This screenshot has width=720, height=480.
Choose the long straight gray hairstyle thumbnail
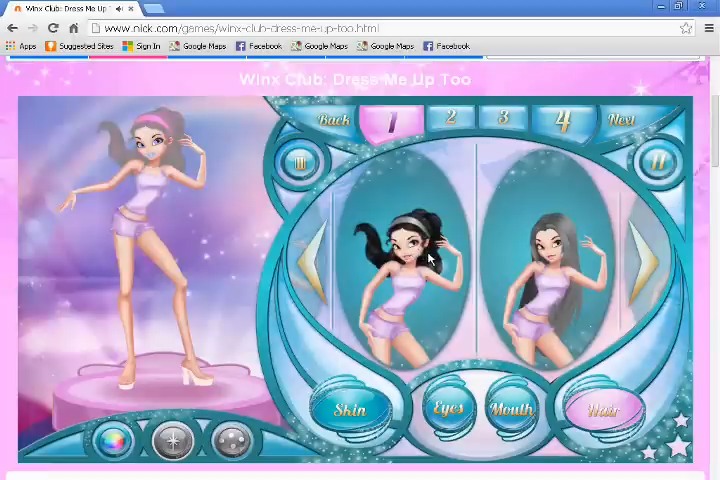coord(549,260)
